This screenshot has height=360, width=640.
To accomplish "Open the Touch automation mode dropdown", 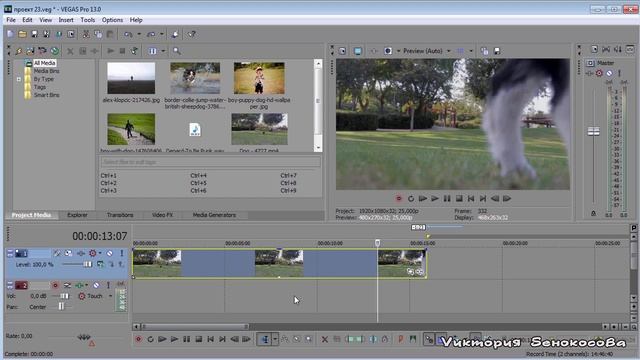I will [110, 296].
